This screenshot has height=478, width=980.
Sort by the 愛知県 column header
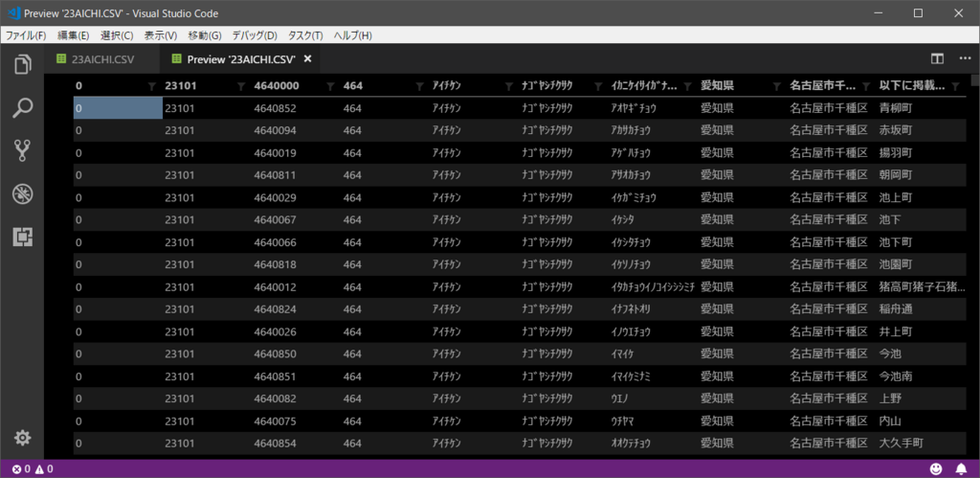pos(717,86)
